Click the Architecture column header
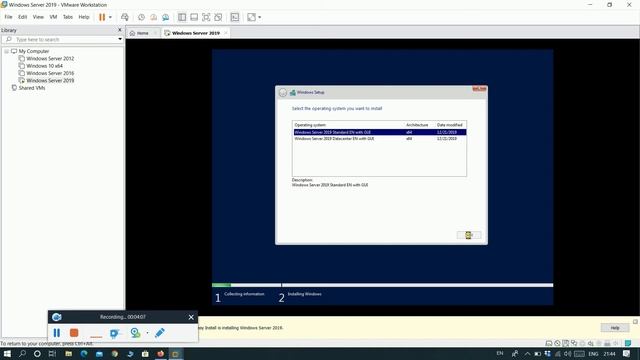Viewport: 640px width, 360px height. click(x=417, y=125)
